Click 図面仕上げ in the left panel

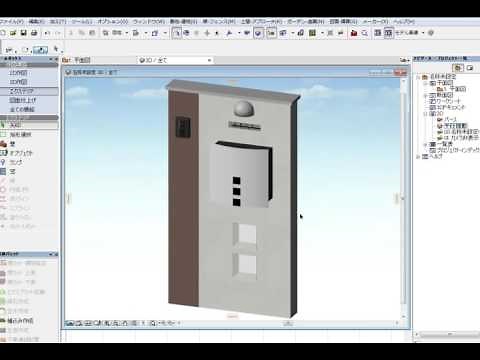pos(23,100)
